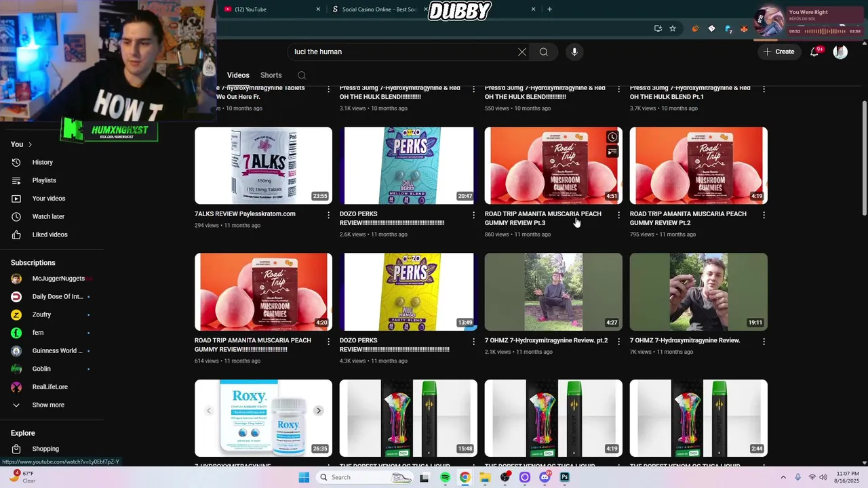Open options for DOZO PERKS Party Blend video
The image size is (868, 488).
(x=473, y=342)
